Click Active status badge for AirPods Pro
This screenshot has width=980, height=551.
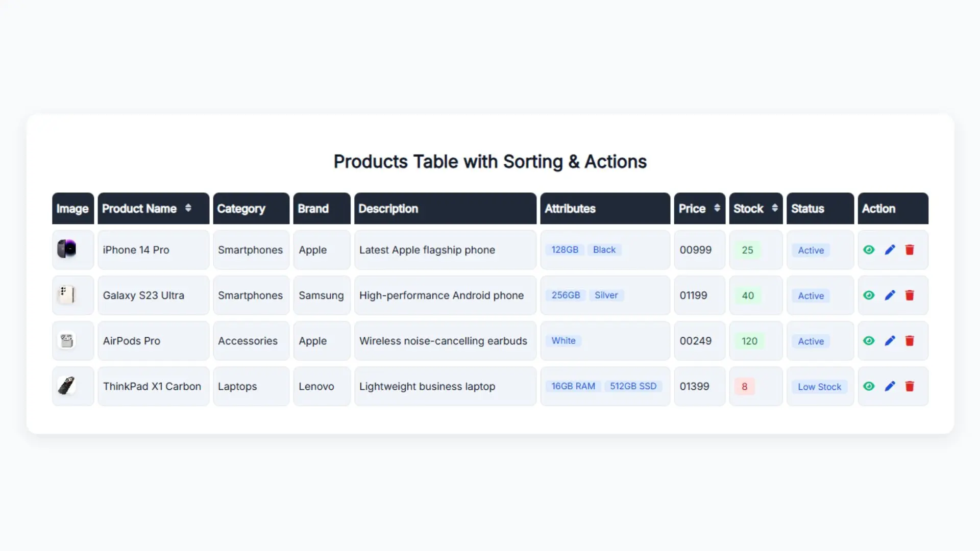coord(811,341)
